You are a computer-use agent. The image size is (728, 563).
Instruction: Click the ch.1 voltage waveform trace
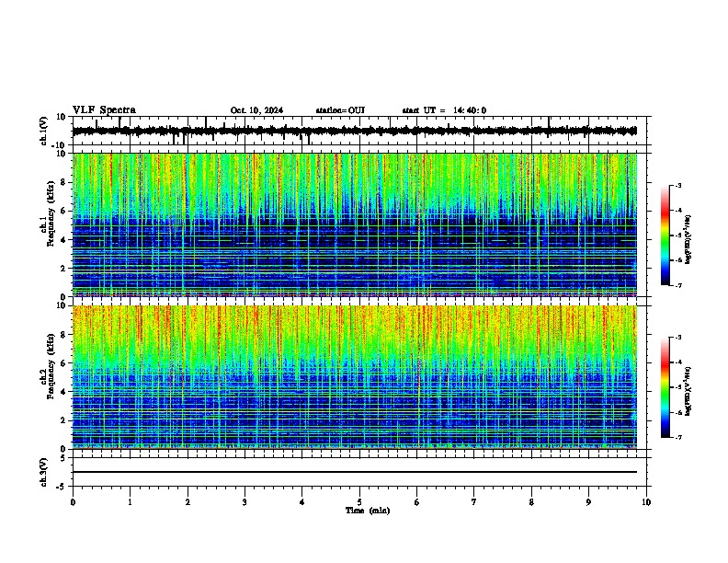(354, 131)
